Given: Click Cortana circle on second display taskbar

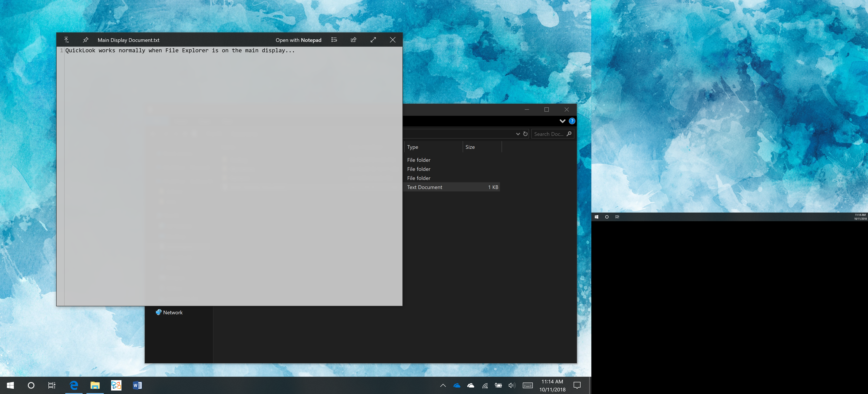Looking at the screenshot, I should (x=607, y=217).
